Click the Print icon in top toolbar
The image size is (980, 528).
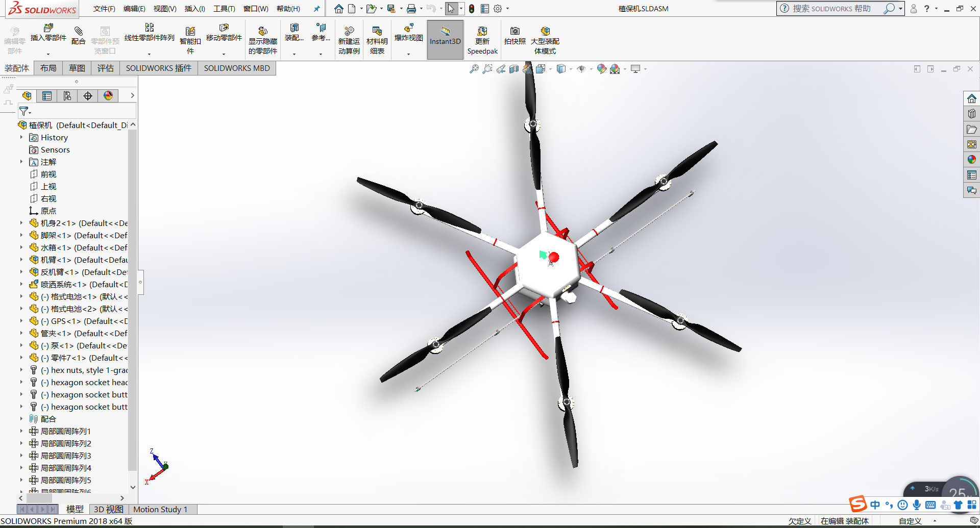pos(411,9)
